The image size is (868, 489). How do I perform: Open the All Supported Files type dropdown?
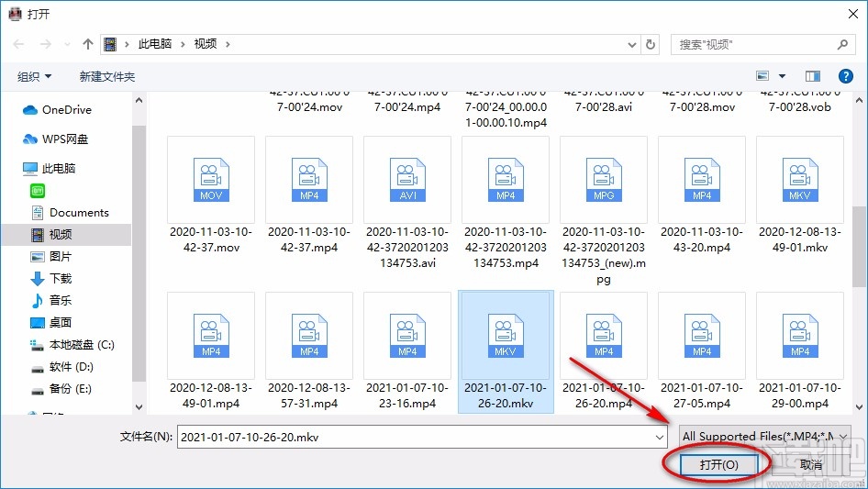click(765, 437)
